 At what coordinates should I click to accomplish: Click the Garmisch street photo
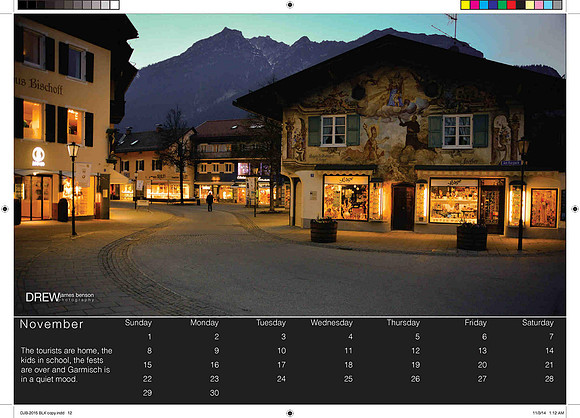click(x=290, y=165)
